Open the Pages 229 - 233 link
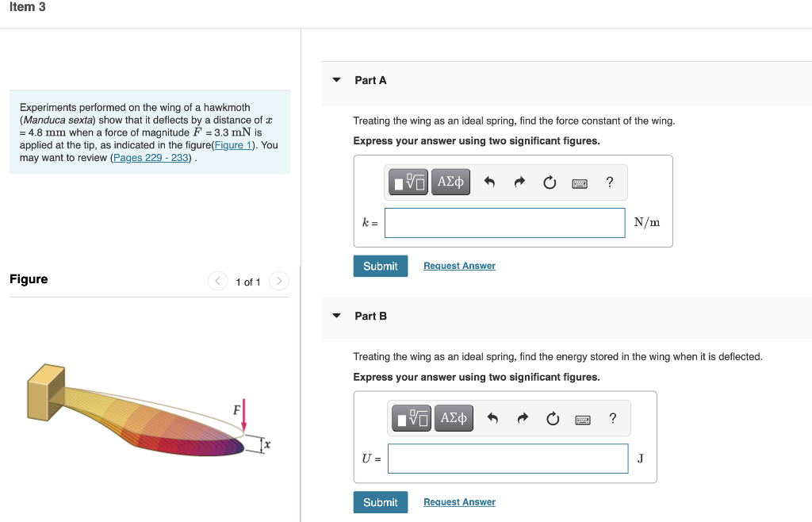 (150, 157)
